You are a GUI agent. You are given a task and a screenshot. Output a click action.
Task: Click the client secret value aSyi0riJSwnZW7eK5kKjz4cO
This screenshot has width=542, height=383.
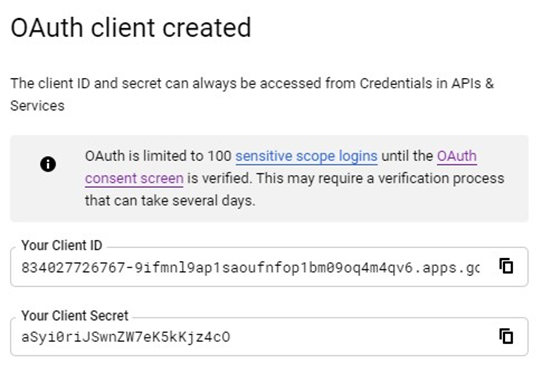[126, 337]
